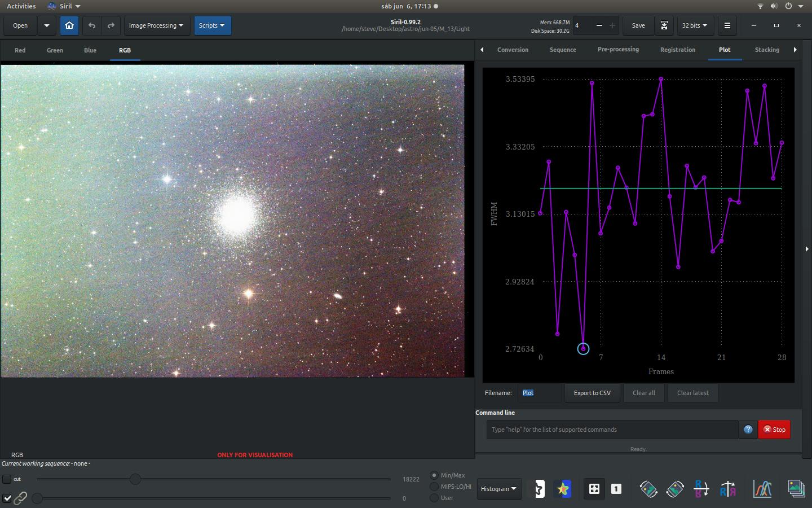Click the home working directory icon
The height and width of the screenshot is (508, 812).
click(x=69, y=25)
